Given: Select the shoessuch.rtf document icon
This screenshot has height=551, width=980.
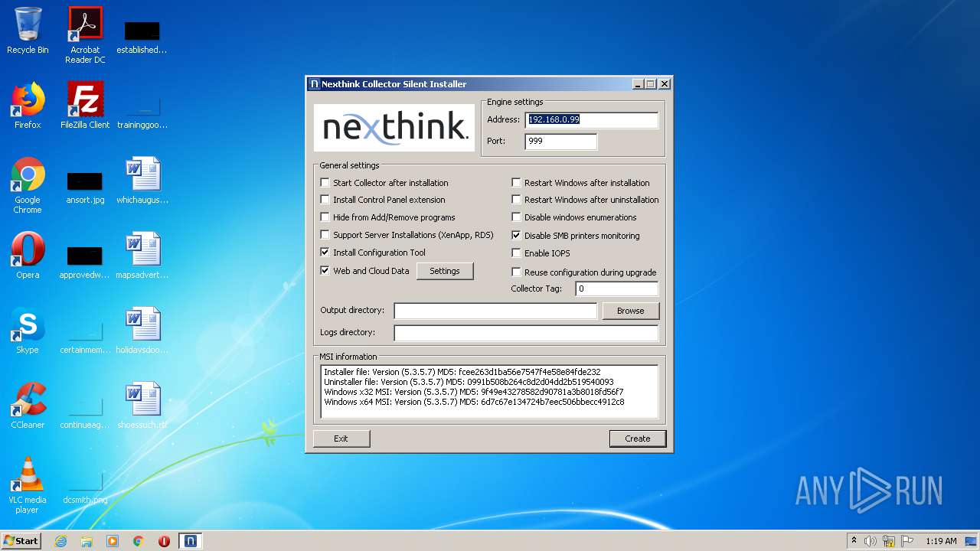Looking at the screenshot, I should (142, 406).
